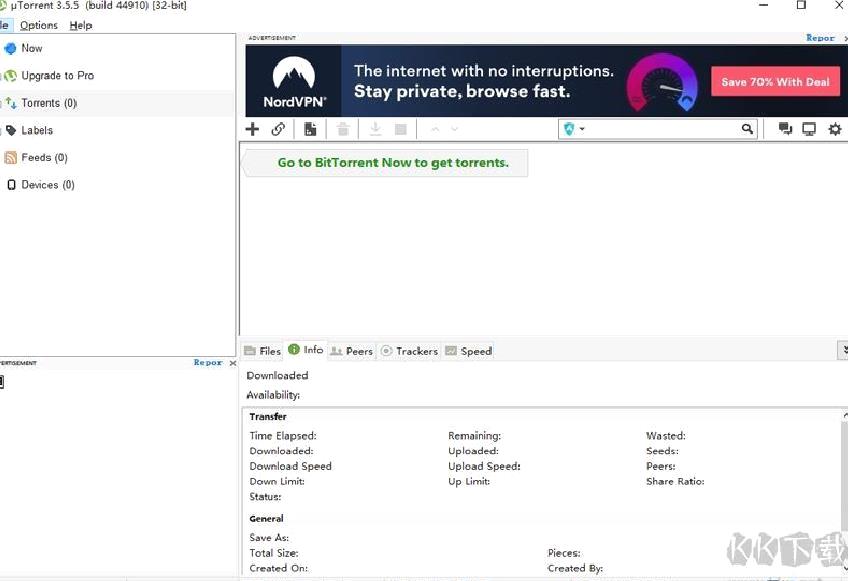The height and width of the screenshot is (581, 848).
Task: Click the small icon in the sidebar ad
Action: click(x=2, y=382)
